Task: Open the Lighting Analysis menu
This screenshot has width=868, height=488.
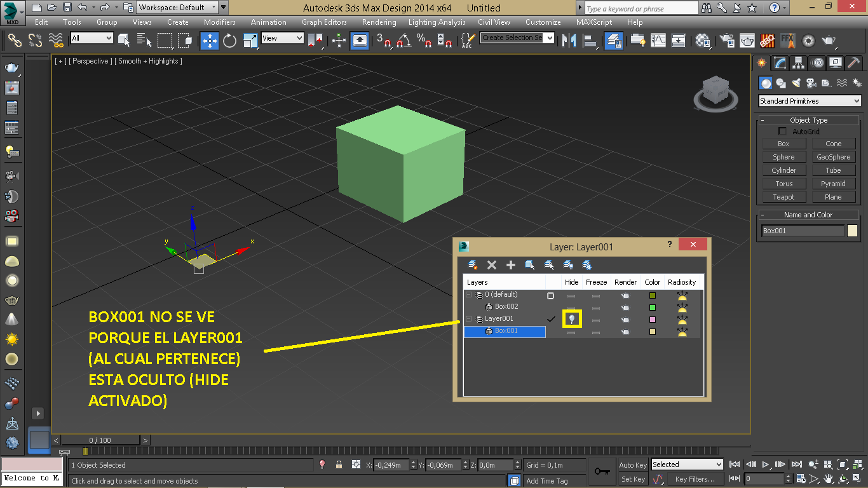Action: [437, 22]
